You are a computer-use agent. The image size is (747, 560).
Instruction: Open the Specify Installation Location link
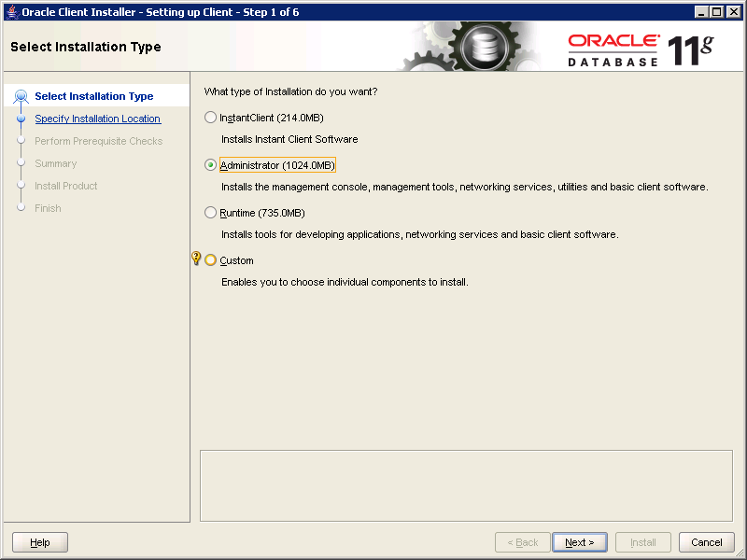pos(97,119)
